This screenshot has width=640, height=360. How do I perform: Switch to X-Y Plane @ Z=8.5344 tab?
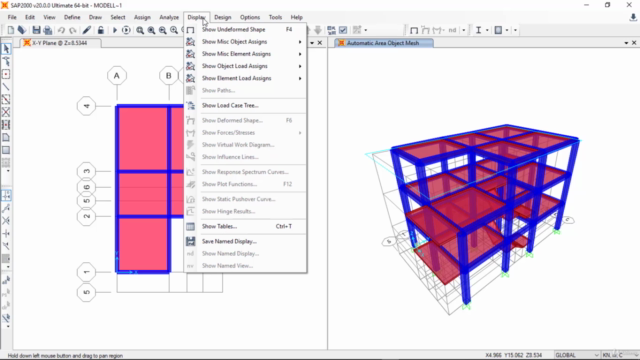[x=60, y=43]
